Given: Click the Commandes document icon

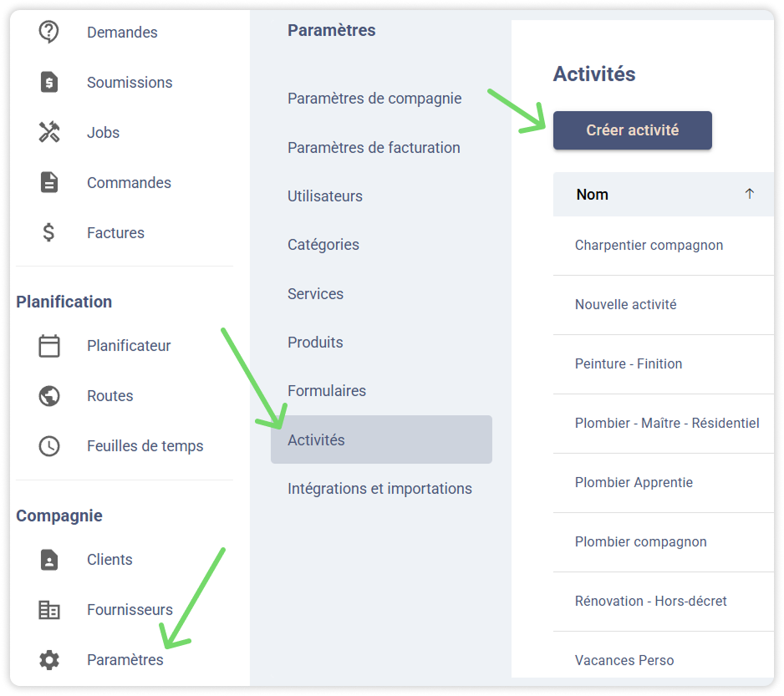Looking at the screenshot, I should (x=49, y=183).
